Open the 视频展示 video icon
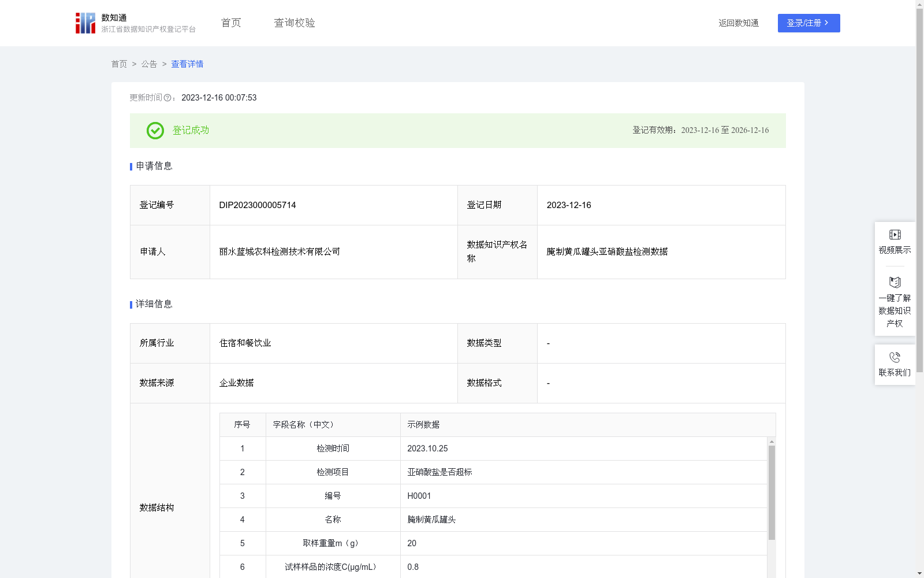The width and height of the screenshot is (924, 578). 895,235
